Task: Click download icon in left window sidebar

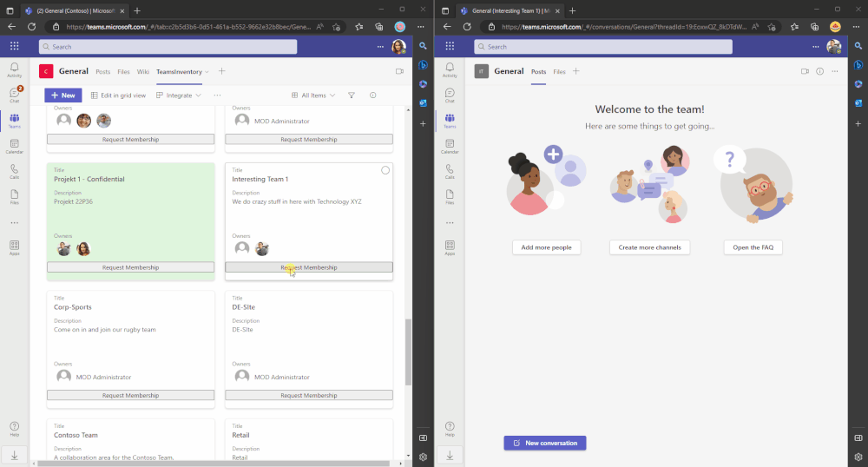Action: point(15,455)
